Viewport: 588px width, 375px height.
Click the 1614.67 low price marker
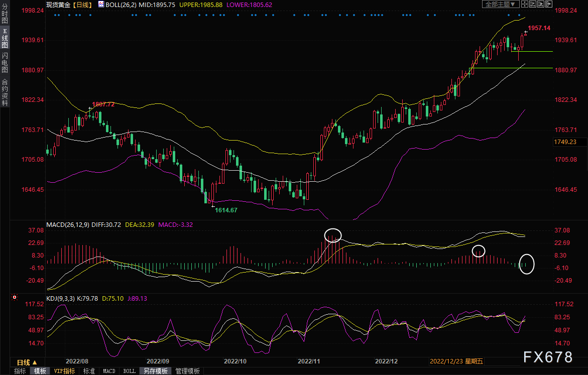tap(226, 210)
